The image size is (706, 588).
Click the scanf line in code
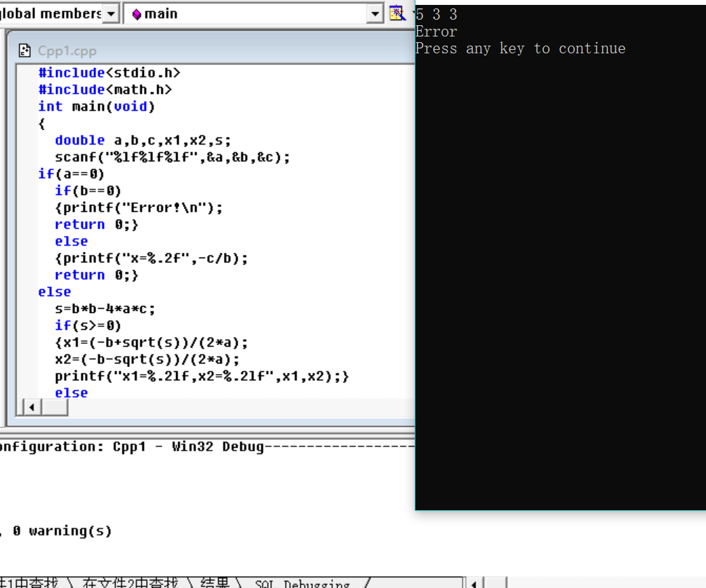coord(173,157)
